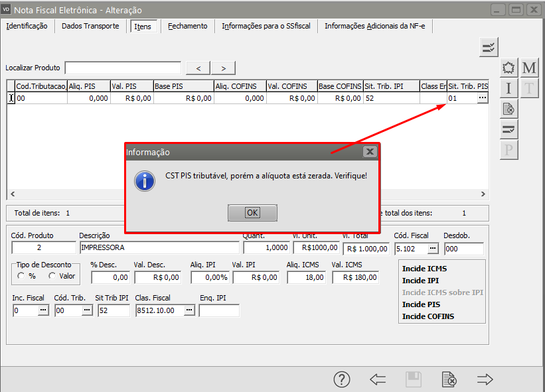
Task: Open the Clas. Fiscal lookup button
Action: tap(189, 310)
